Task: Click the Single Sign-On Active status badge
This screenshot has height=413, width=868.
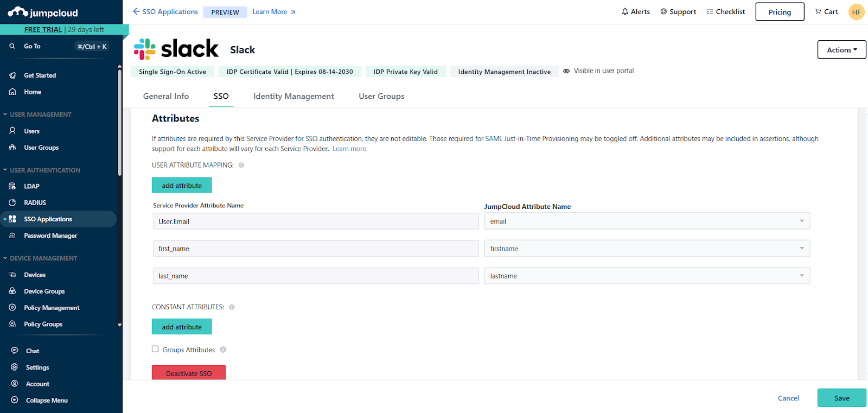Action: (x=173, y=71)
